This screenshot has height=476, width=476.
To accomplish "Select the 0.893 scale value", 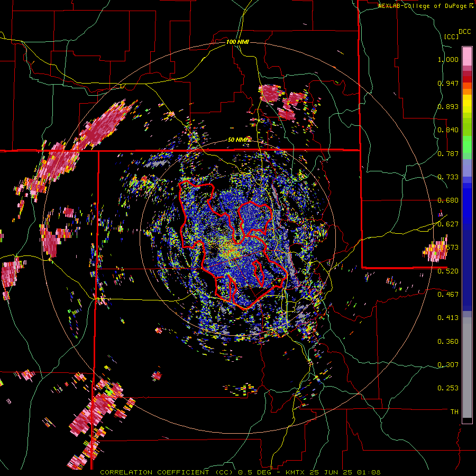I will (448, 106).
